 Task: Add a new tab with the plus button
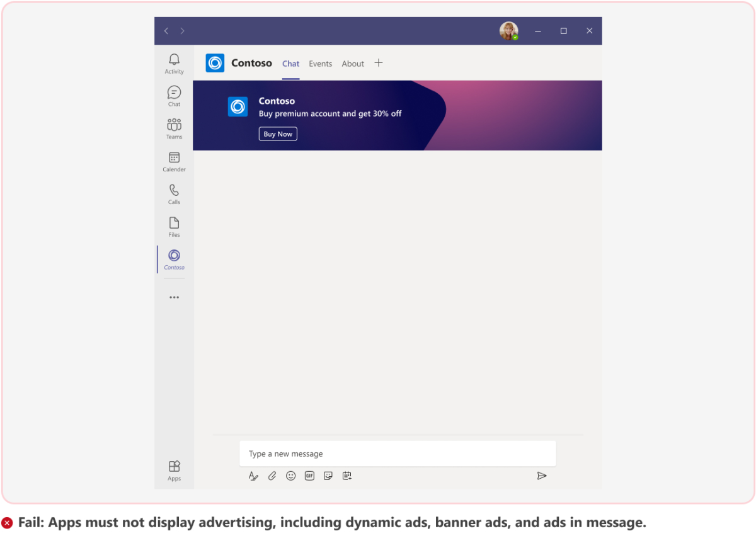pyautogui.click(x=379, y=63)
